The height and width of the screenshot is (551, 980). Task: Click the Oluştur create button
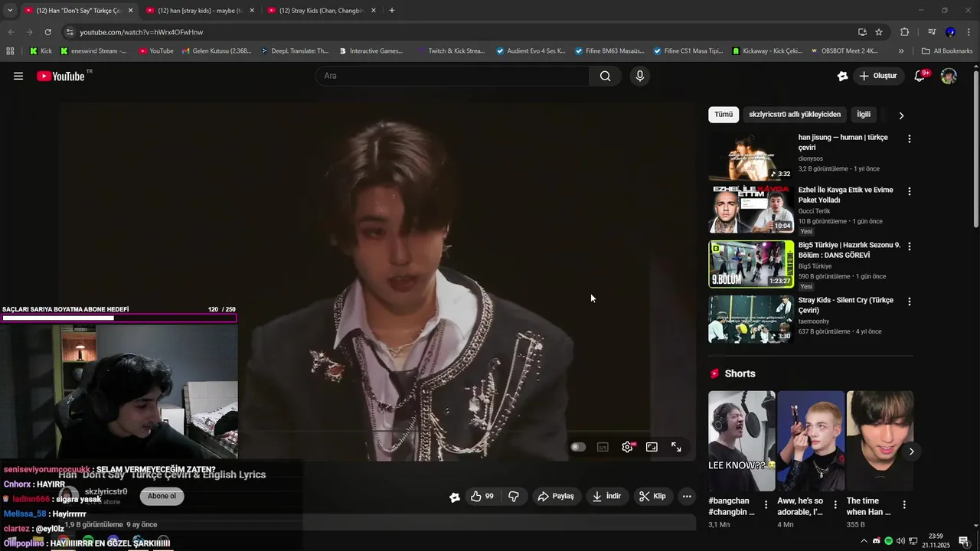pos(877,76)
